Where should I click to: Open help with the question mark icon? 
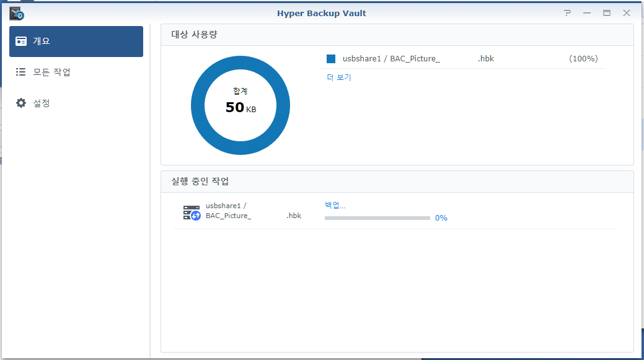tap(567, 13)
